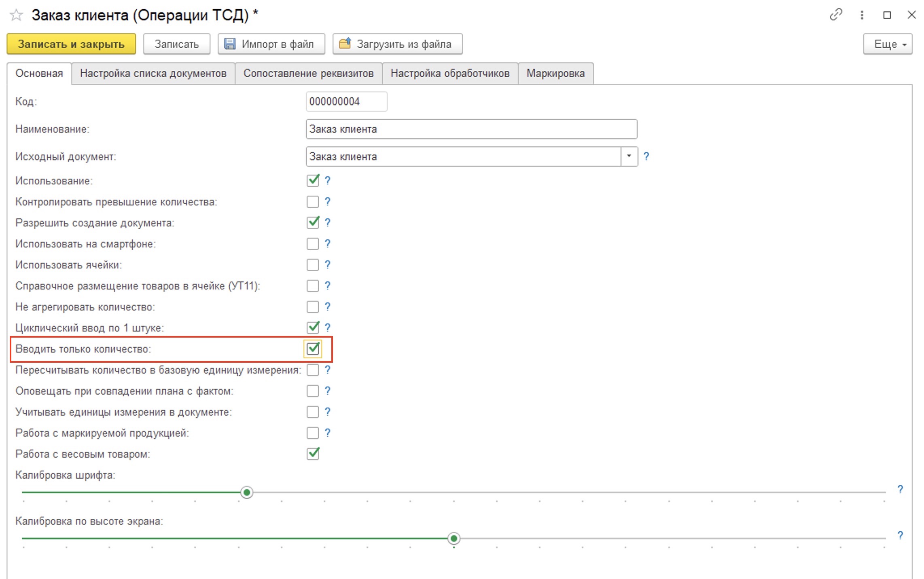Viewport: 924px width, 579px height.
Task: Open help for Калибровка по высоте экрана
Action: click(900, 536)
